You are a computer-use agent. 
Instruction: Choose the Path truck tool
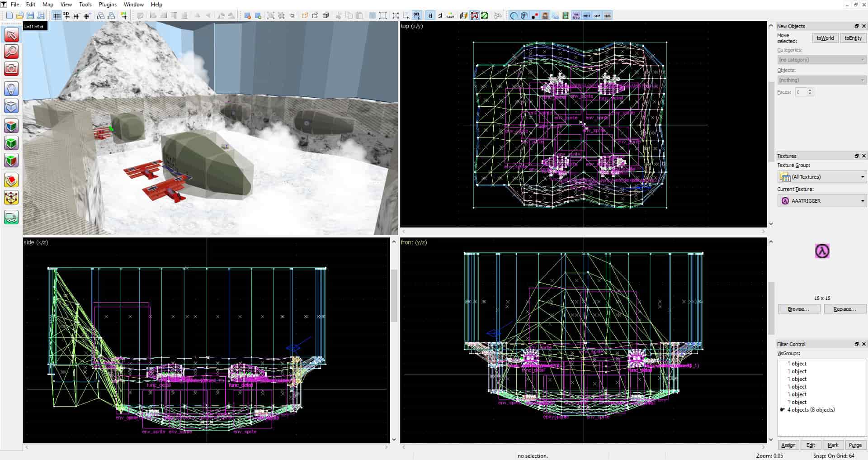[x=11, y=217]
